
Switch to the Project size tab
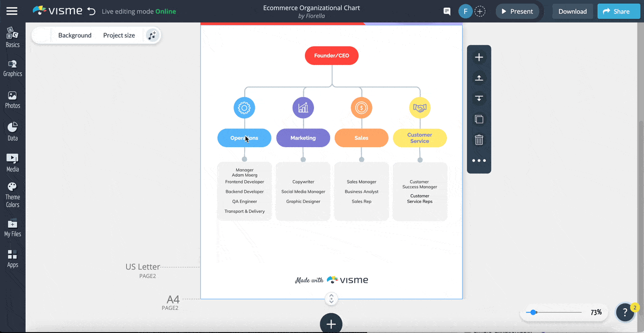click(x=119, y=35)
